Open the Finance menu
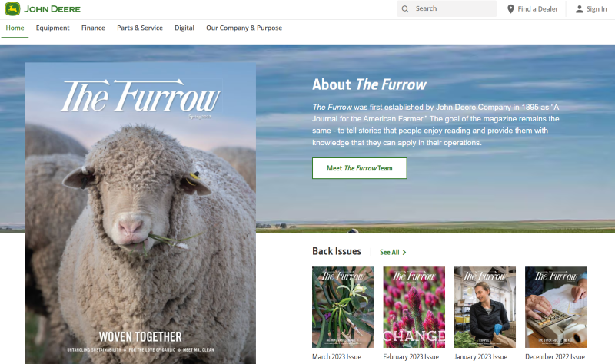The width and height of the screenshot is (615, 364). 93,28
